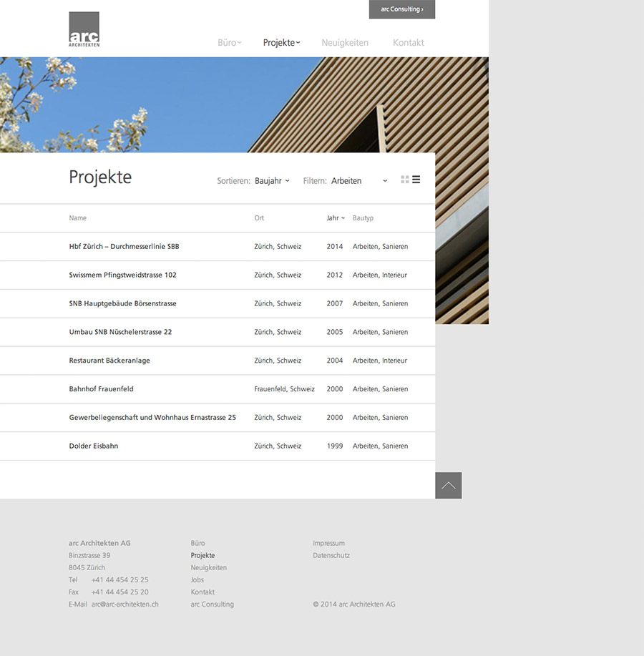Click the 1999 year cell

(335, 446)
